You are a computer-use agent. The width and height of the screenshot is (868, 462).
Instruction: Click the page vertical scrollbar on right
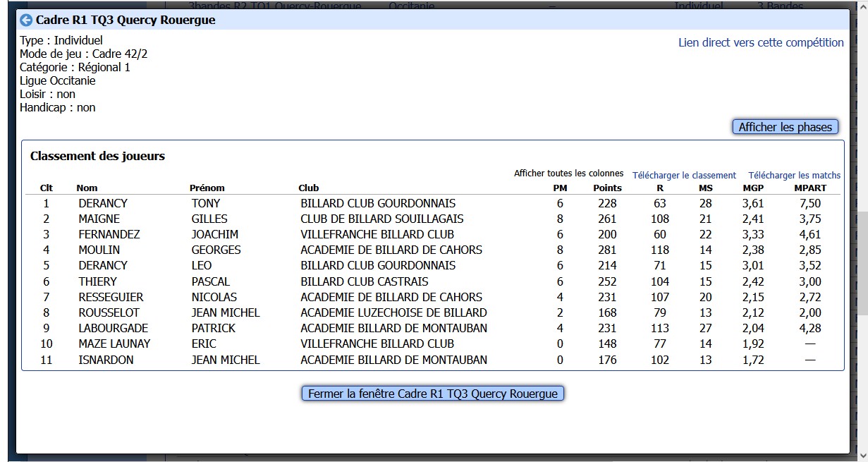(861, 261)
